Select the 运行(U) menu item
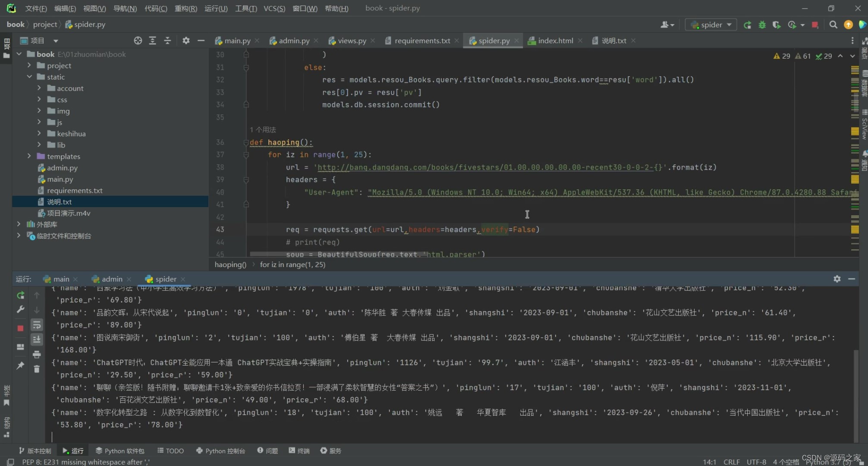The image size is (868, 466). coord(217,7)
